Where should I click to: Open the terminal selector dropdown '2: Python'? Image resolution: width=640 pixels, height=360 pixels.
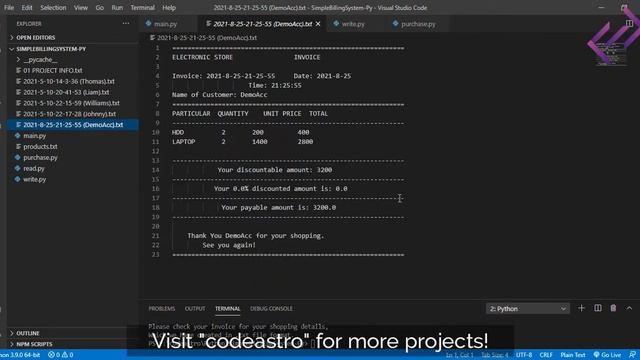click(528, 309)
